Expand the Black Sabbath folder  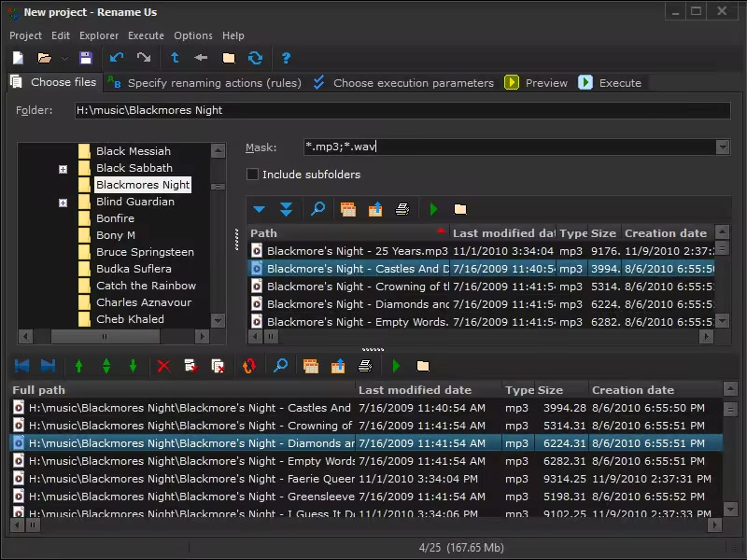[63, 169]
